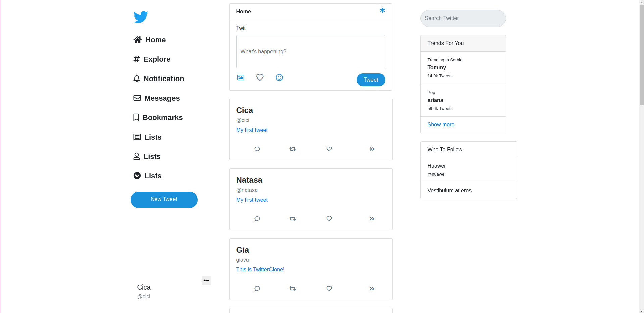Image resolution: width=644 pixels, height=313 pixels.
Task: Open the three-dots menu beside Cica profile
Action: 206,280
